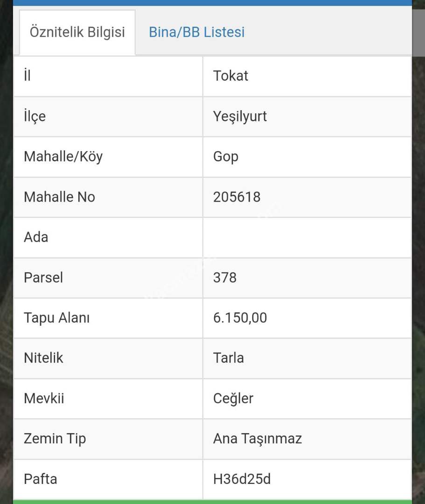Image resolution: width=425 pixels, height=504 pixels.
Task: Select the Ana Taşınmaz value
Action: pos(258,439)
